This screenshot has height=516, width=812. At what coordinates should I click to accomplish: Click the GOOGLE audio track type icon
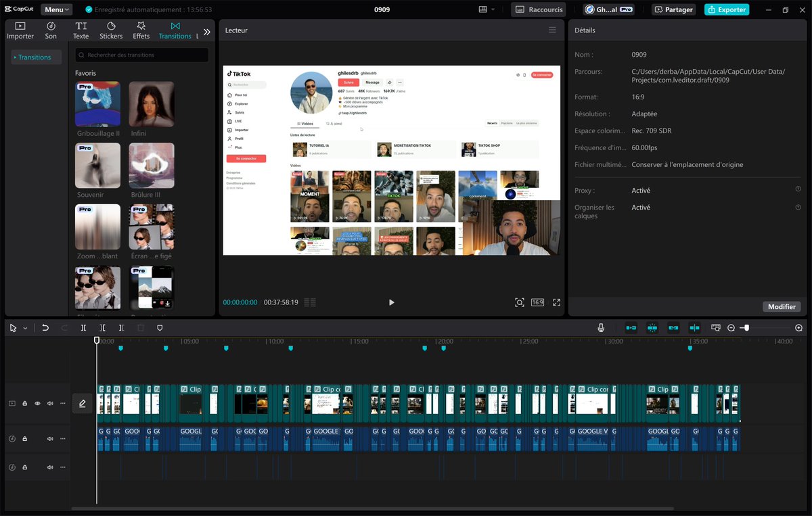tap(12, 439)
